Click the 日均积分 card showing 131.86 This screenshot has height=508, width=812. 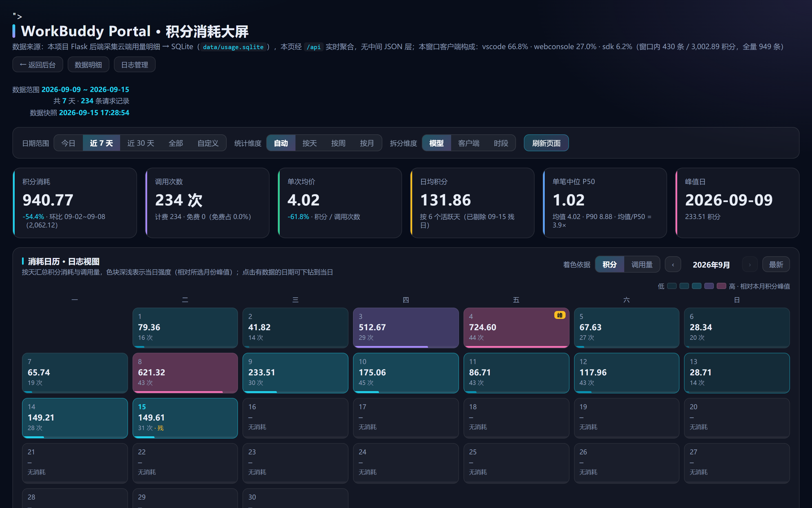coord(472,203)
